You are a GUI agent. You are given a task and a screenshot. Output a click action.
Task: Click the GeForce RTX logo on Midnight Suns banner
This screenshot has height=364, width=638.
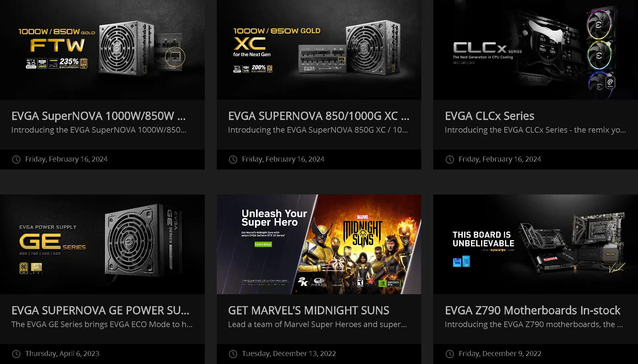390,283
